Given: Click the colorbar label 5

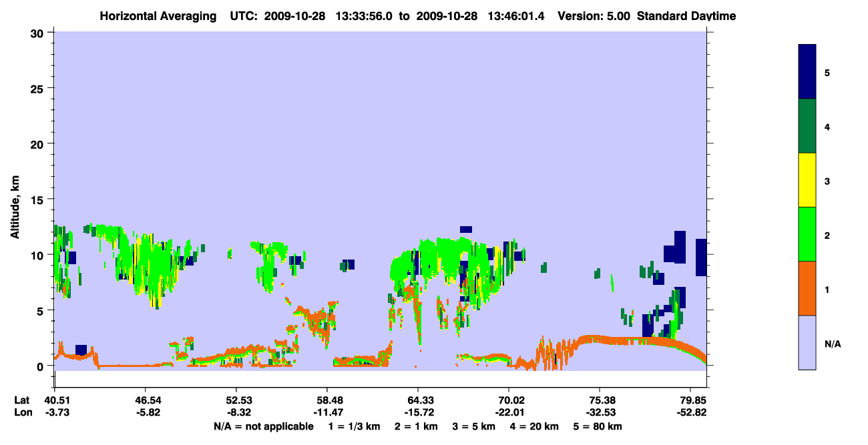Looking at the screenshot, I should click(827, 72).
